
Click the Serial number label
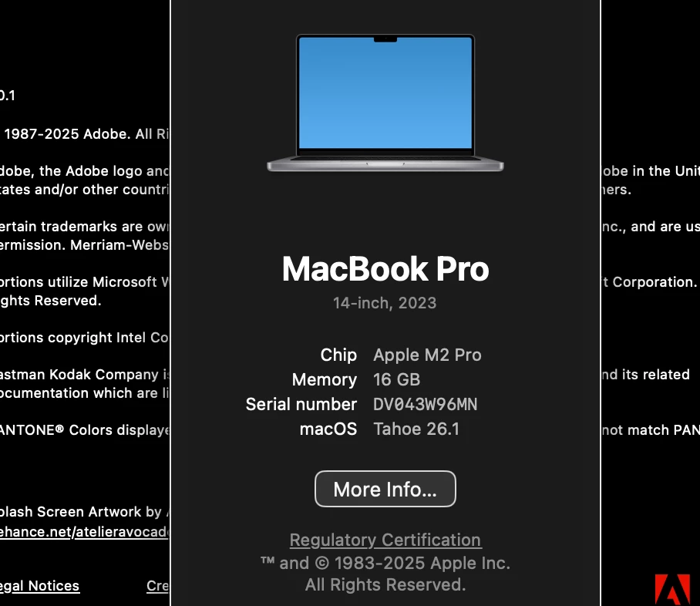click(x=301, y=404)
